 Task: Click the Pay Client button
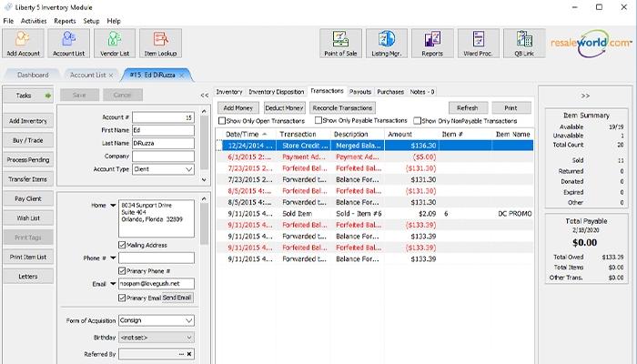[28, 198]
